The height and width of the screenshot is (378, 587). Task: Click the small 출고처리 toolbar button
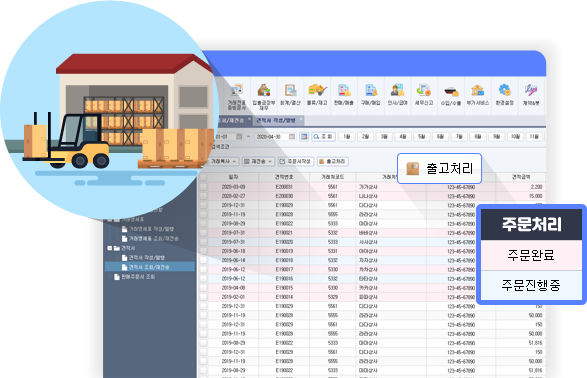(x=333, y=161)
